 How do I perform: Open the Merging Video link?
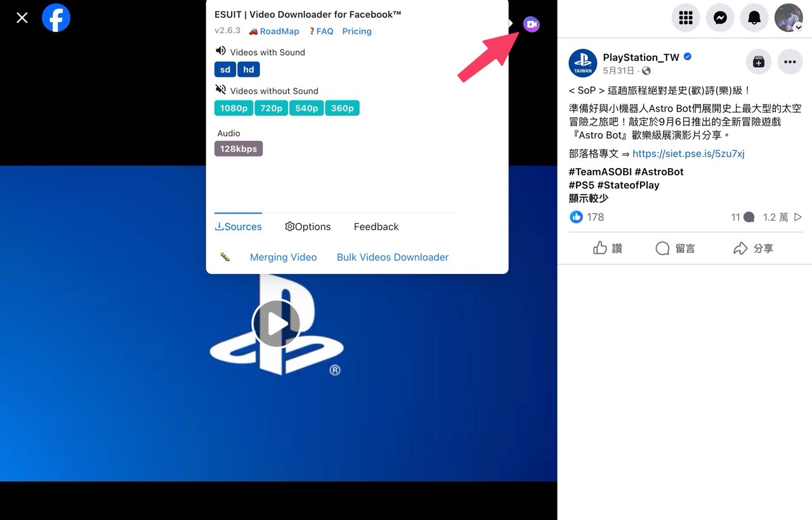click(x=284, y=257)
